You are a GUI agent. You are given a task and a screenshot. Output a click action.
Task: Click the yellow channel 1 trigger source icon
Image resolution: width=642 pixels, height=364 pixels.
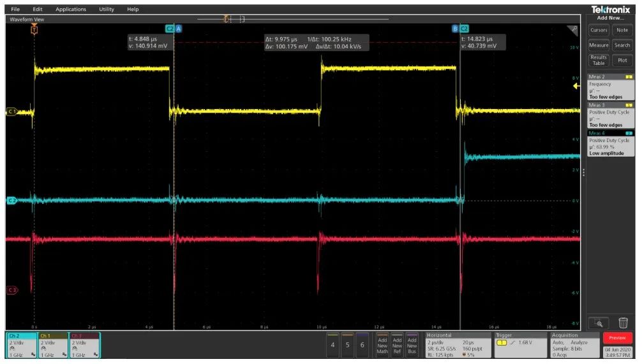502,343
